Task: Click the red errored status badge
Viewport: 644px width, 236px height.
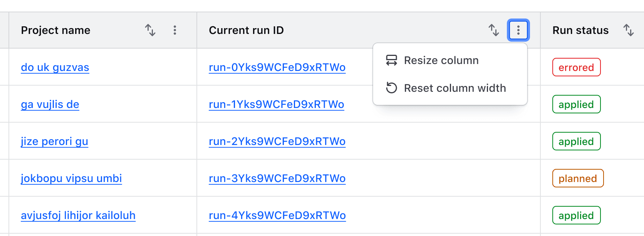Action: pyautogui.click(x=576, y=67)
